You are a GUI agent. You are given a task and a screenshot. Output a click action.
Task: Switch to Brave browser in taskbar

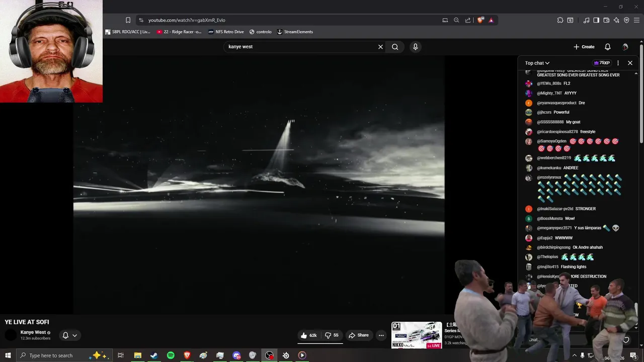coord(187,355)
